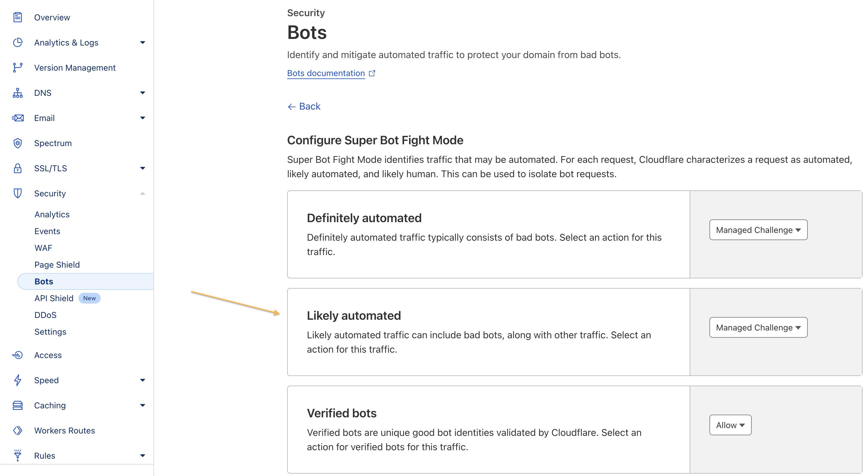Click the SSL/TLS padlock icon
Screen dimensions: 868x476
point(17,168)
